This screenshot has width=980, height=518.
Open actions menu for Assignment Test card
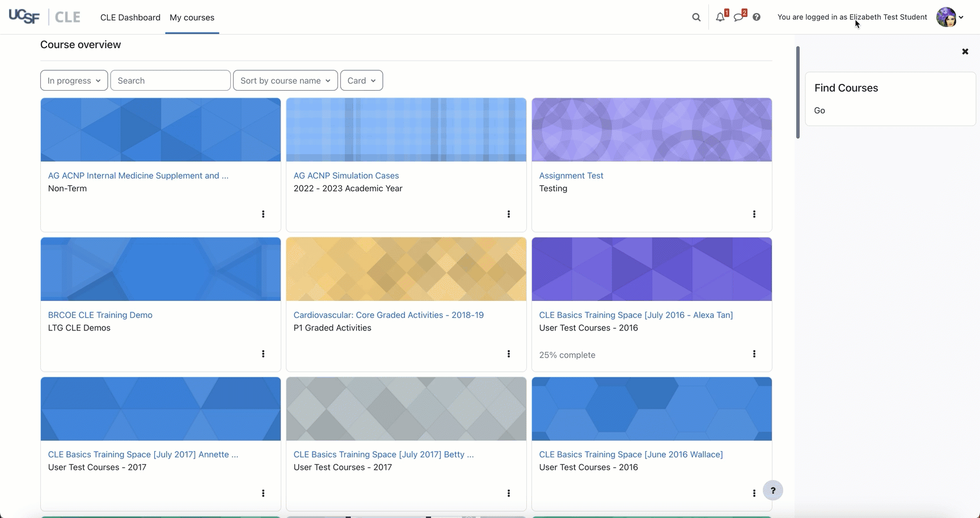tap(754, 214)
